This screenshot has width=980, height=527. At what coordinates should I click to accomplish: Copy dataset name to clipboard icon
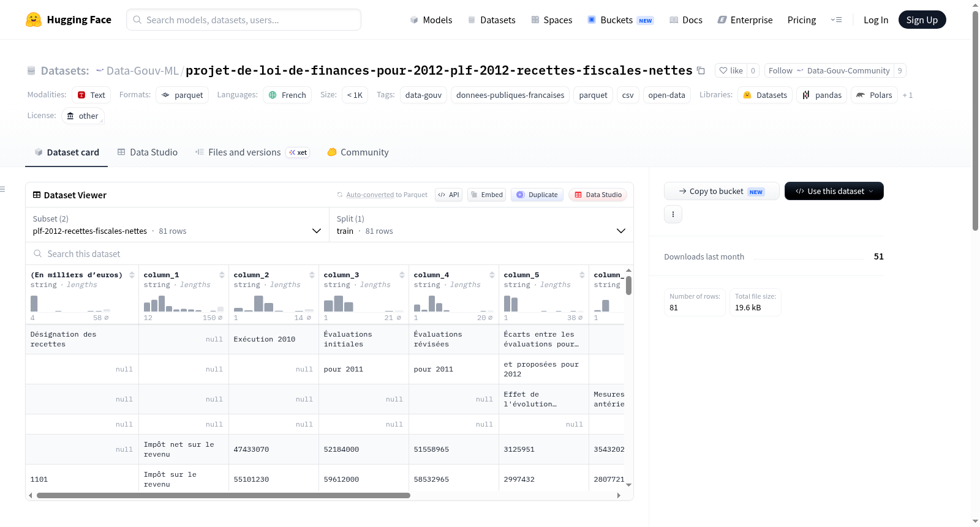pyautogui.click(x=701, y=71)
